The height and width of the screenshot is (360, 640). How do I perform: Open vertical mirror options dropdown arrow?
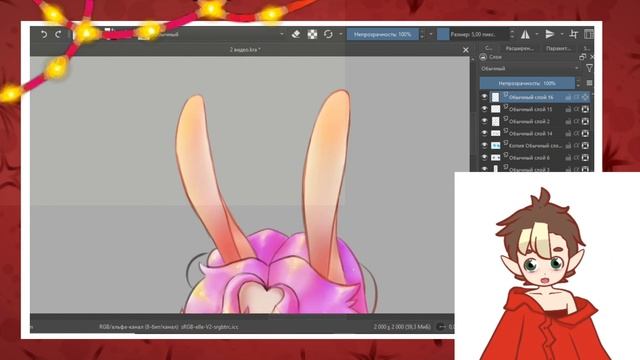coord(562,34)
